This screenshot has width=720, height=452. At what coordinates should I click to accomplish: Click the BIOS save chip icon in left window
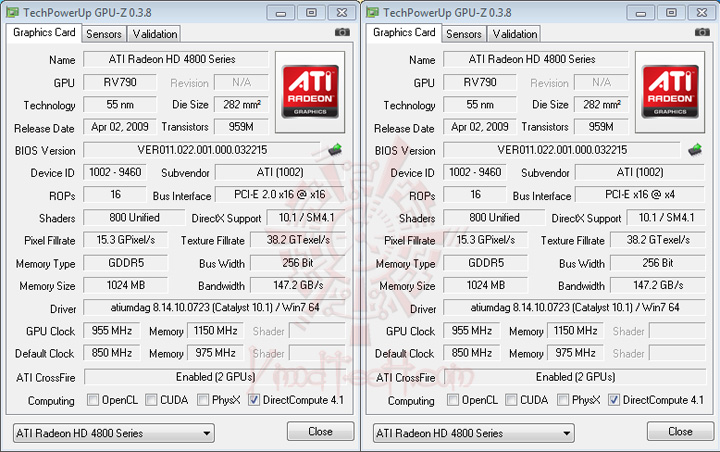point(335,149)
